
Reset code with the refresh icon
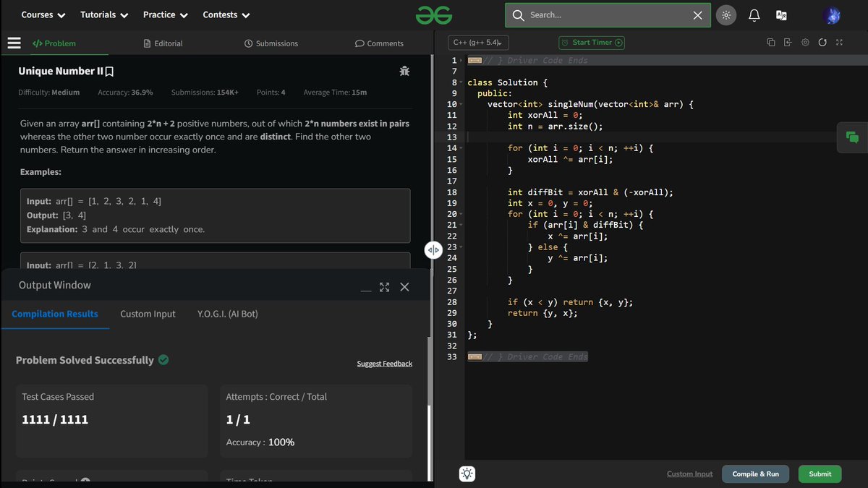822,43
